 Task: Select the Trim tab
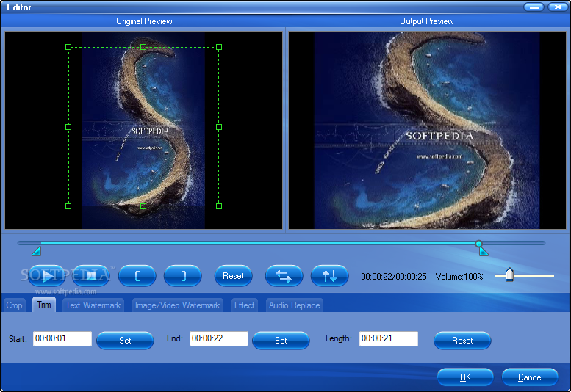pos(44,305)
